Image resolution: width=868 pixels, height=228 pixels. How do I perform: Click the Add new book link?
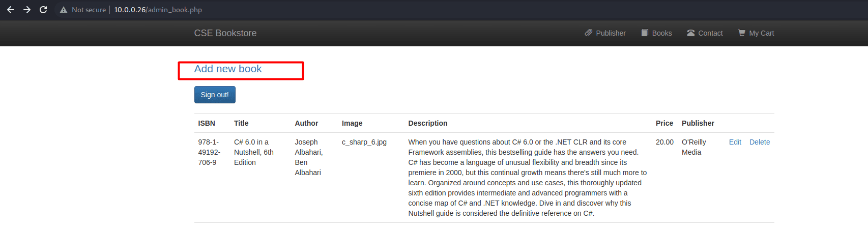228,69
